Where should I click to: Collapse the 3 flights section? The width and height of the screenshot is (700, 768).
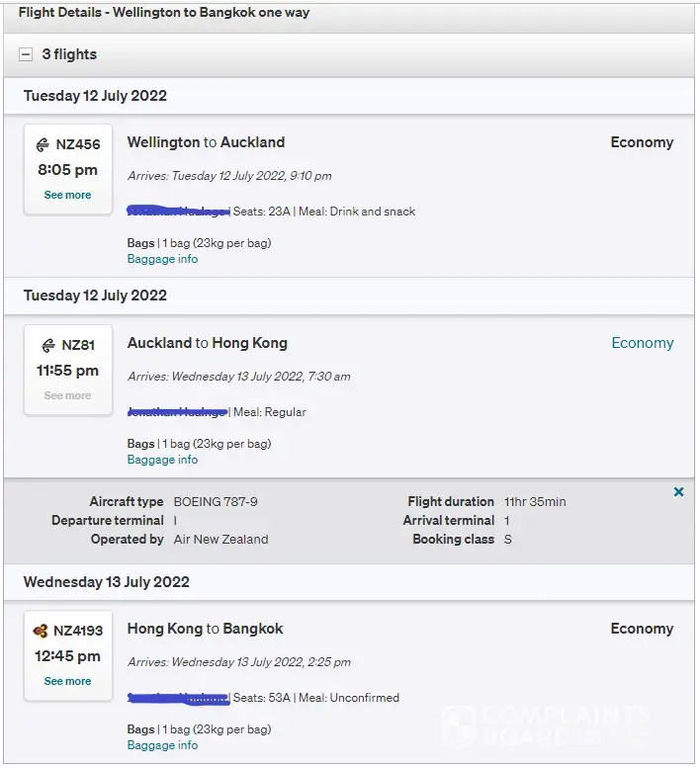[26, 54]
